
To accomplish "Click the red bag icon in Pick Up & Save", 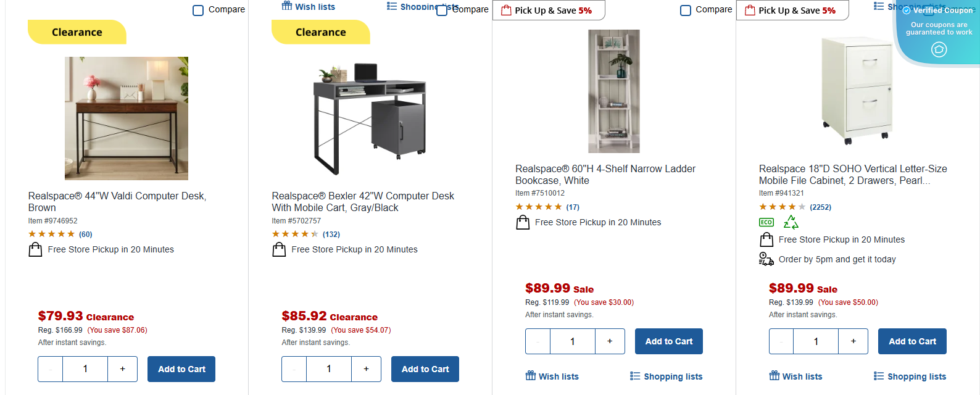I will [507, 10].
